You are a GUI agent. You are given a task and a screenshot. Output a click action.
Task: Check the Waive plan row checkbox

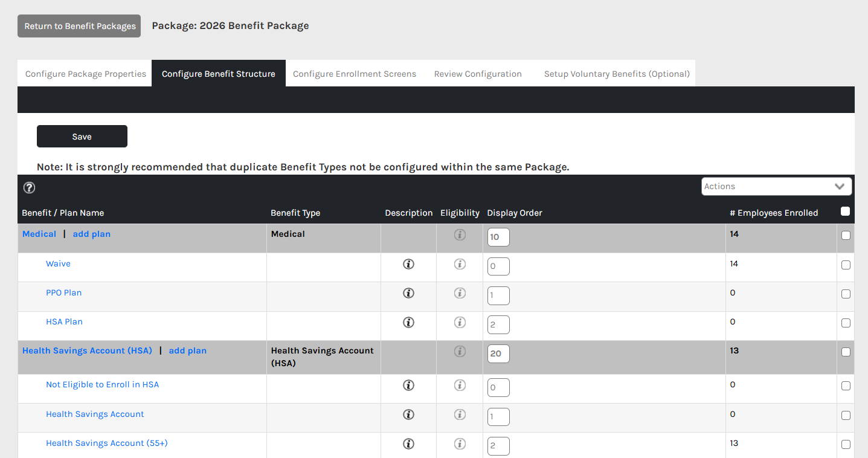846,265
